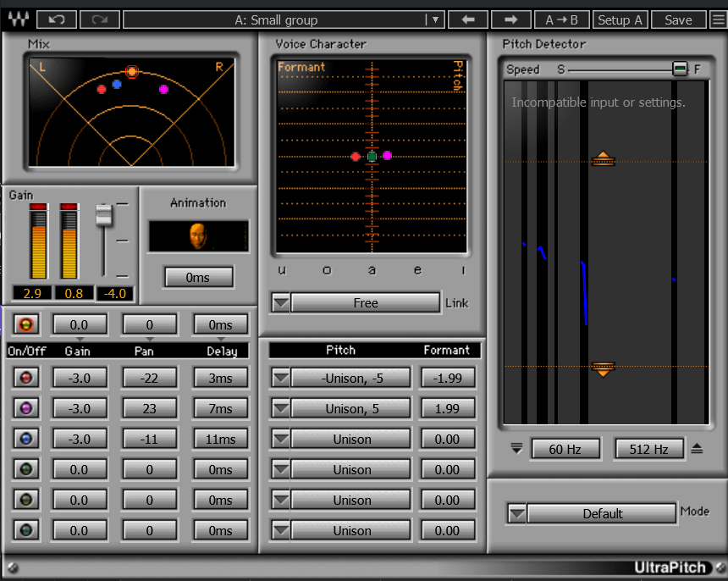Open pitch dropdown for Unison, 5
The height and width of the screenshot is (581, 728).
click(x=281, y=409)
